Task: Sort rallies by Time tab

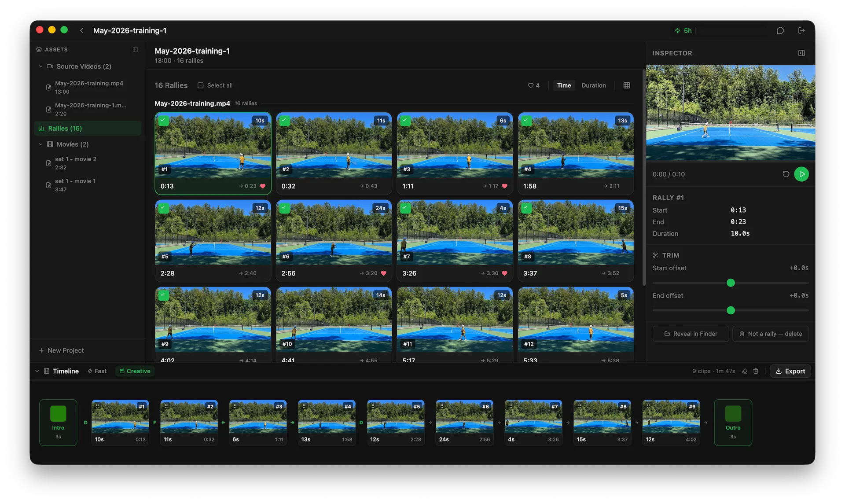Action: tap(564, 85)
